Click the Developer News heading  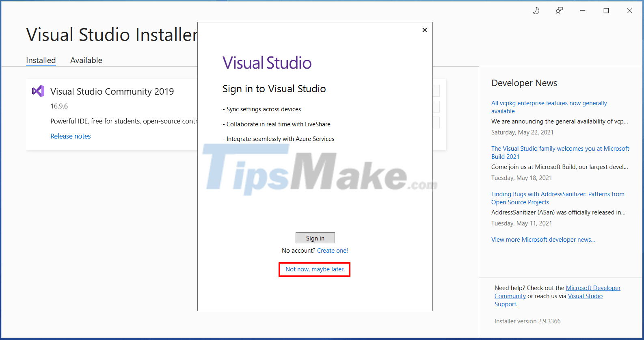coord(524,83)
